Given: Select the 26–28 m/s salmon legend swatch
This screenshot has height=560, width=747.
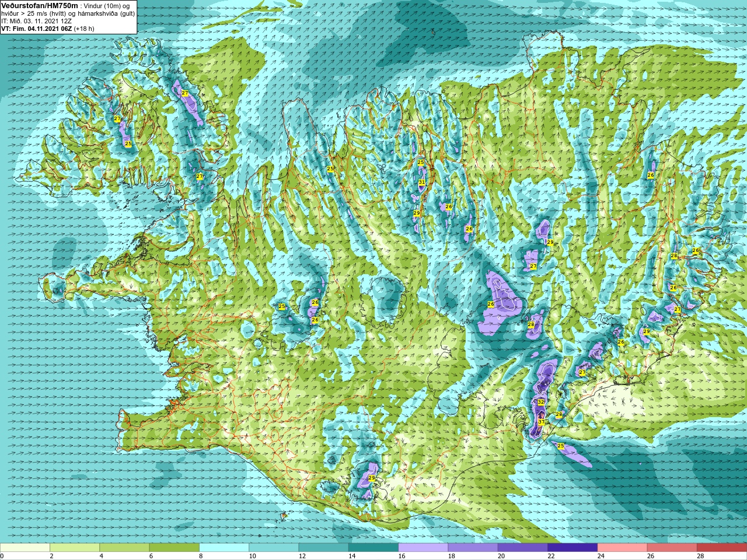Looking at the screenshot, I should point(672,547).
